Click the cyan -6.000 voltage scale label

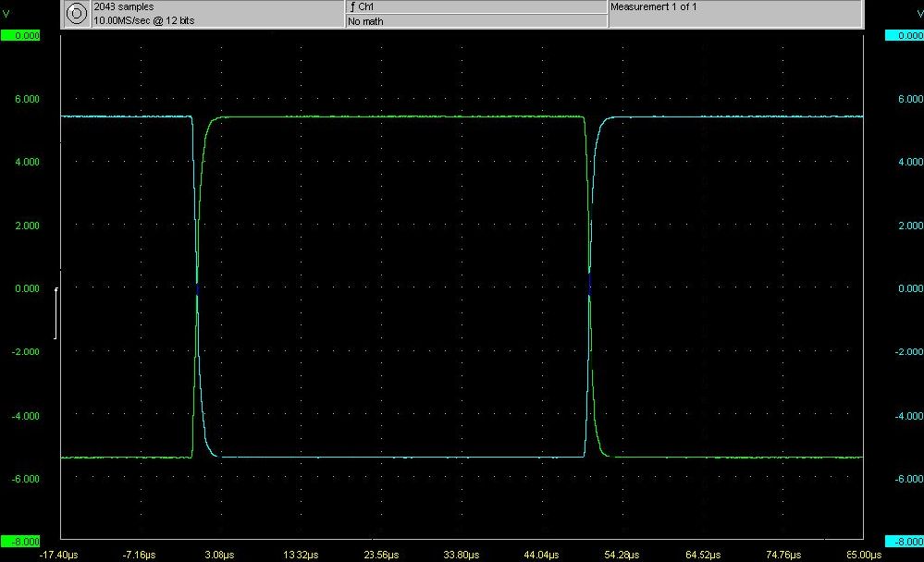(x=909, y=479)
